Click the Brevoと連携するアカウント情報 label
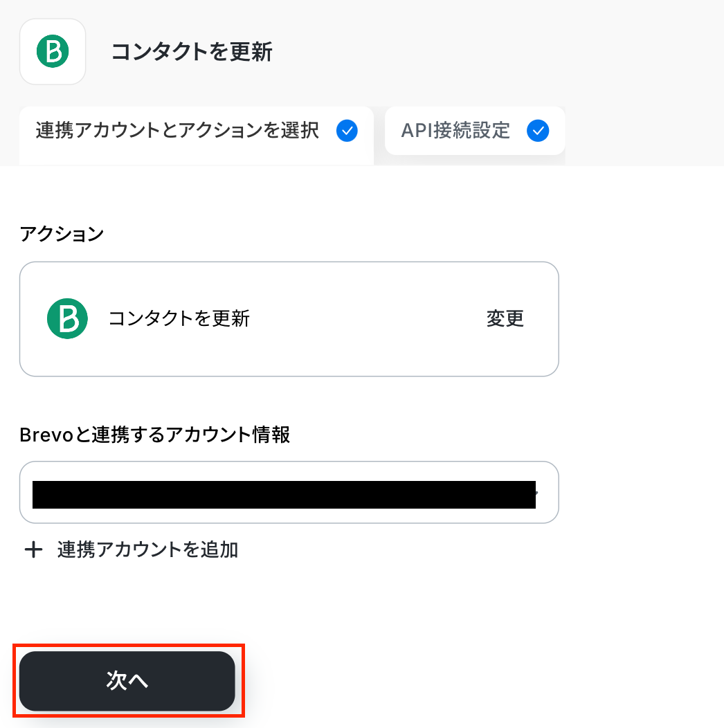This screenshot has height=728, width=724. [154, 435]
